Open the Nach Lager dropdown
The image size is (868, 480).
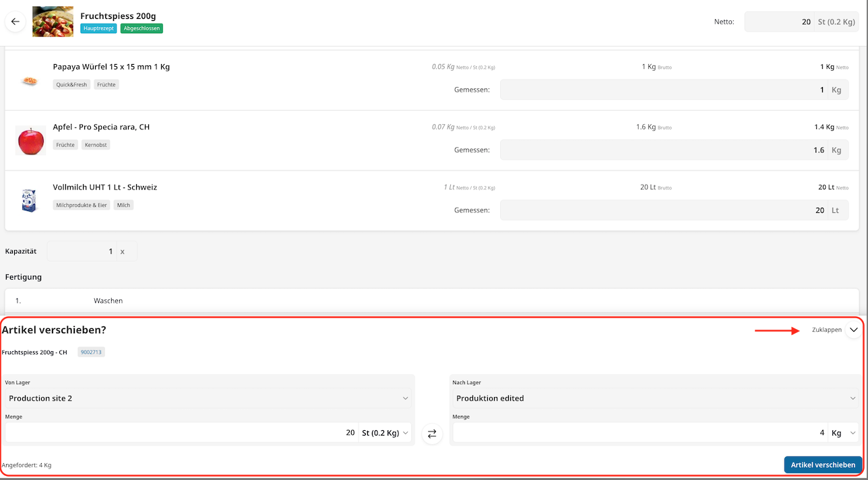click(654, 398)
